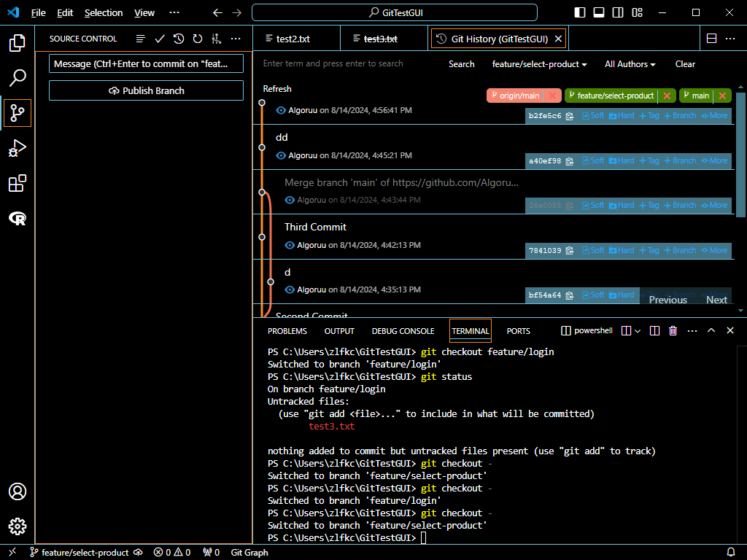Open terminal launch profile dropdown chevron

pyautogui.click(x=638, y=331)
